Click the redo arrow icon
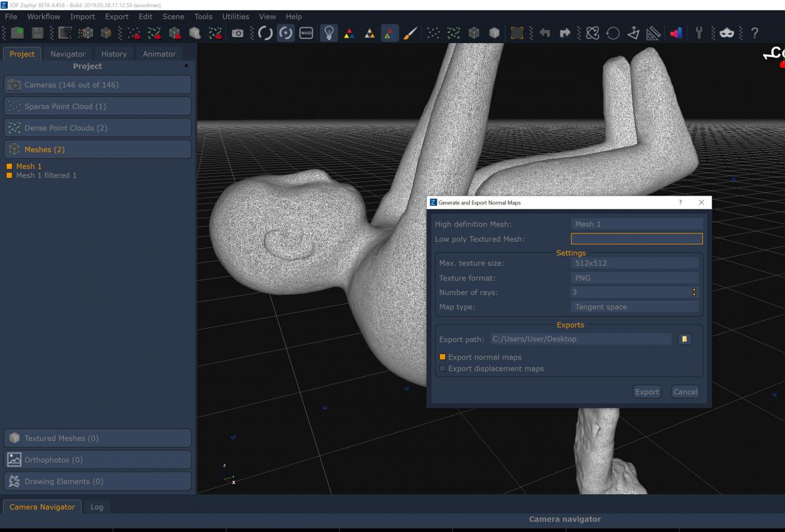This screenshot has height=532, width=785. pos(565,33)
